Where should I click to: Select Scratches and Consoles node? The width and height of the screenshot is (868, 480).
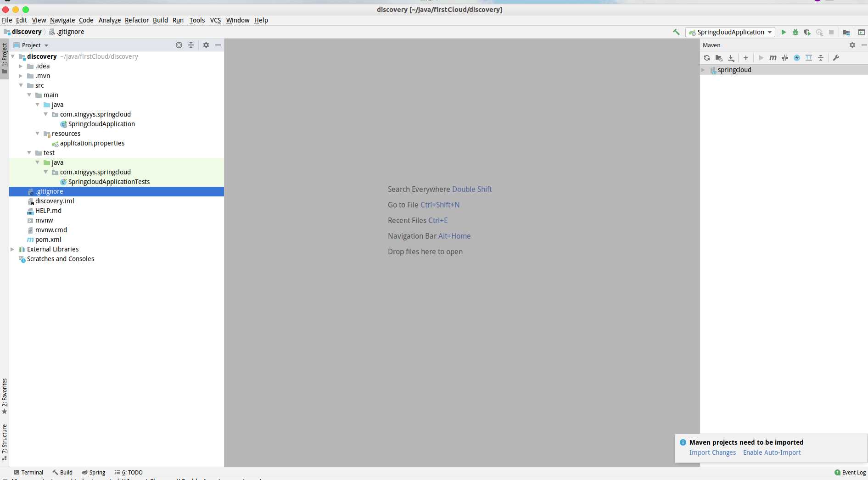pos(60,259)
